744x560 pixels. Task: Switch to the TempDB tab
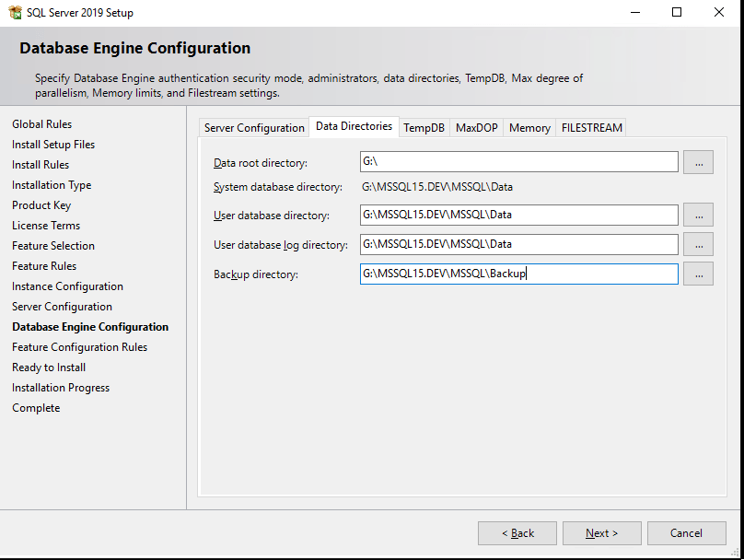click(424, 128)
